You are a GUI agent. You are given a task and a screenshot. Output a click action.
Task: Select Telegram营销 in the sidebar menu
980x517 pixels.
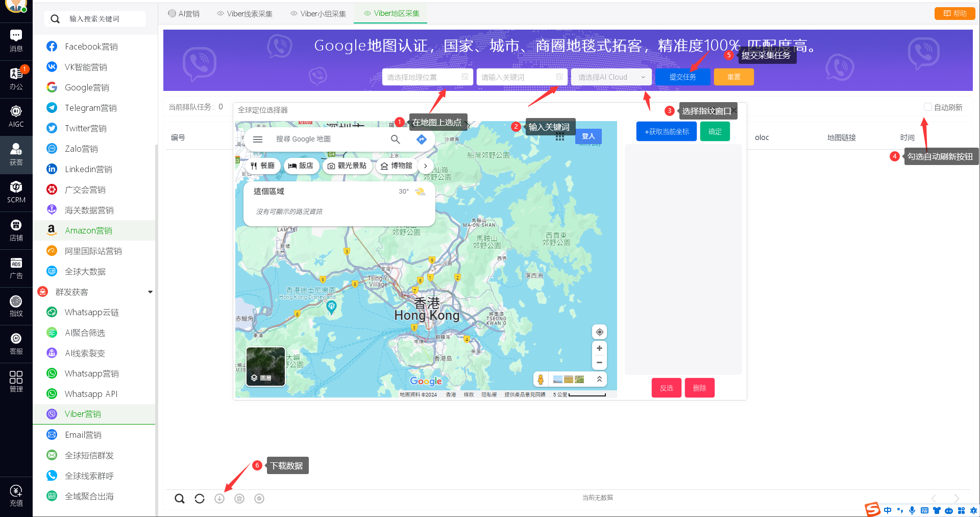pyautogui.click(x=94, y=108)
